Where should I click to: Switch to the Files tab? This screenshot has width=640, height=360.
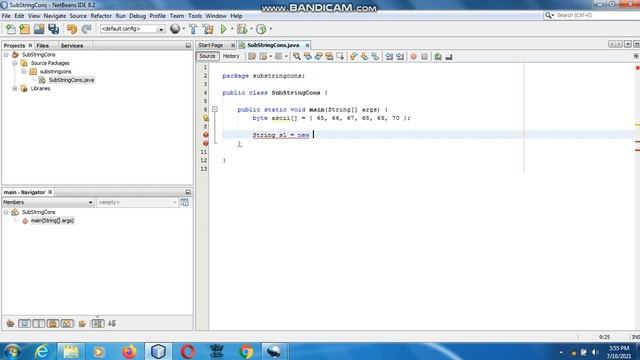coord(42,46)
